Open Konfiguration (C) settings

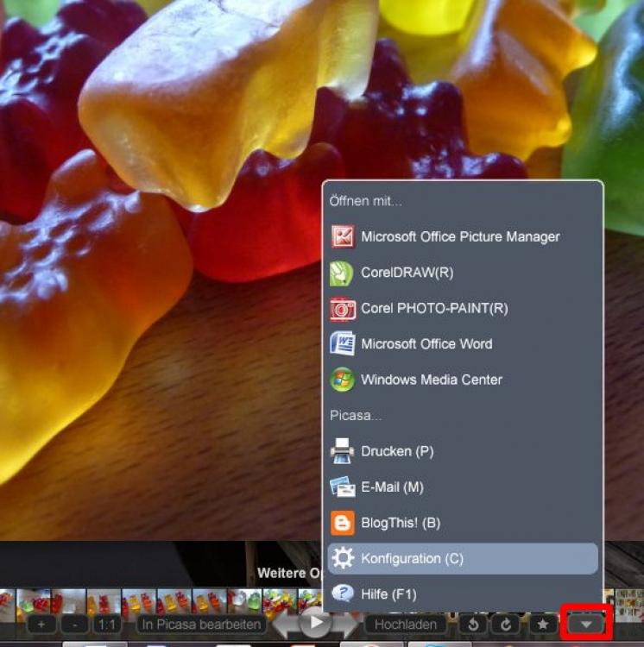pyautogui.click(x=412, y=558)
